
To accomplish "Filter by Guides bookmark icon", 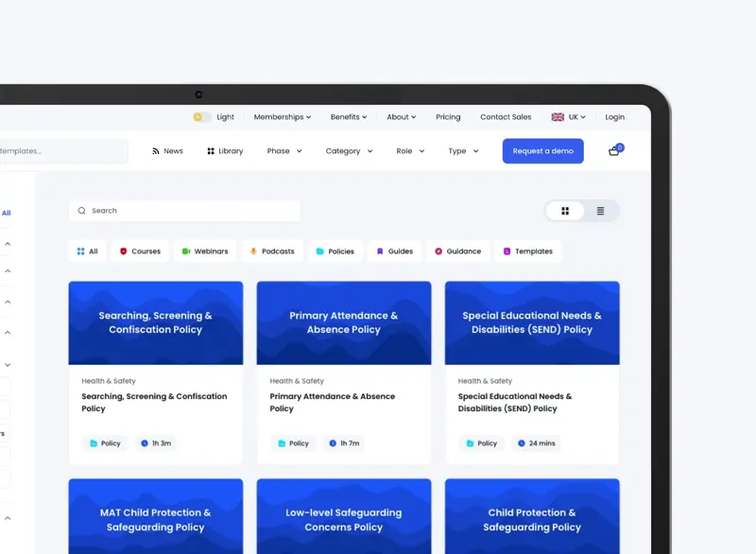I will (x=380, y=251).
